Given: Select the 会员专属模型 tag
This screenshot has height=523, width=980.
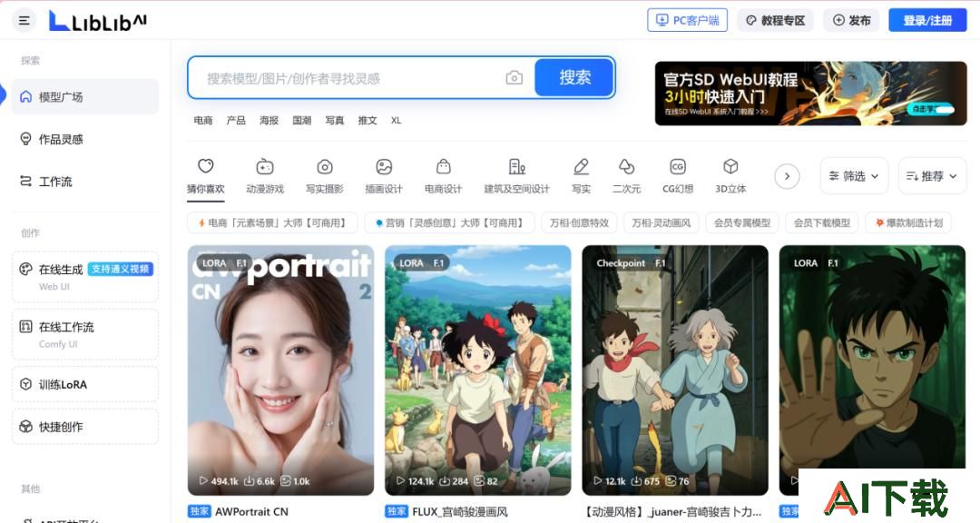Looking at the screenshot, I should 742,222.
